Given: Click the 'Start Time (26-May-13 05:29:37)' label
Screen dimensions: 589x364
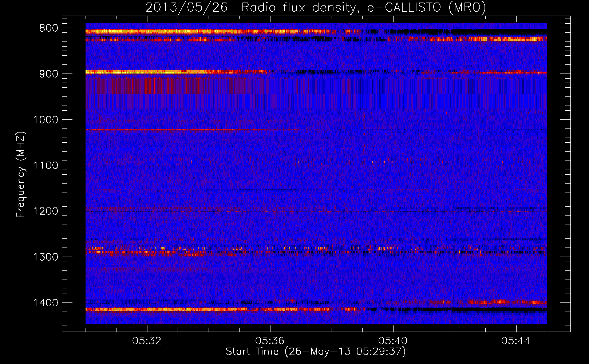Looking at the screenshot, I should point(316,352).
